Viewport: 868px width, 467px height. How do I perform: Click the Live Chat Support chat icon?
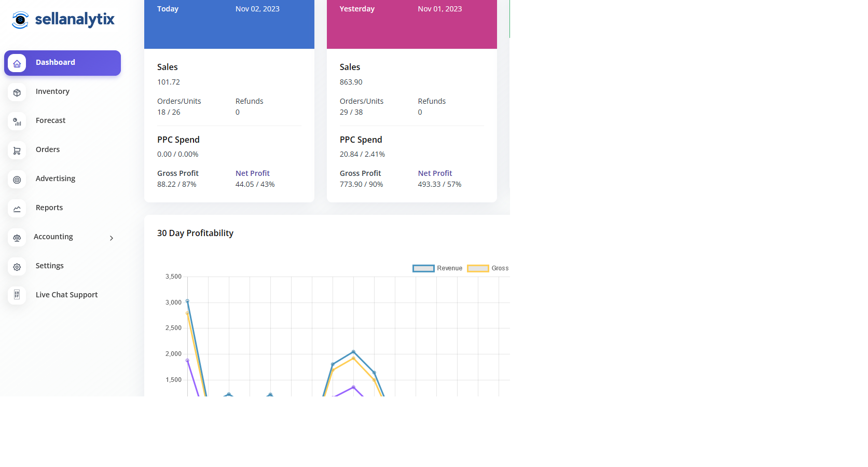point(17,296)
